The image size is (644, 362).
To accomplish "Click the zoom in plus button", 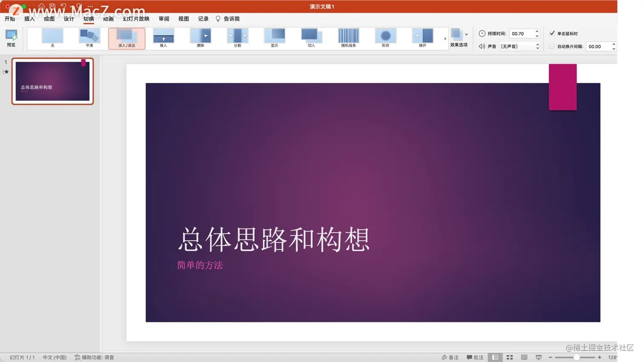I will tap(600, 357).
